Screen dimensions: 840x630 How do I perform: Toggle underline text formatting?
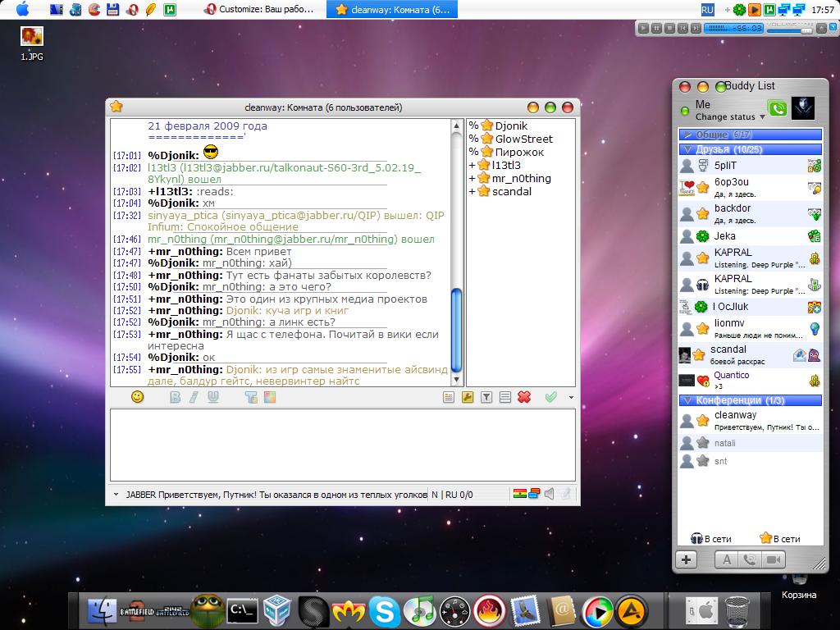pyautogui.click(x=213, y=397)
